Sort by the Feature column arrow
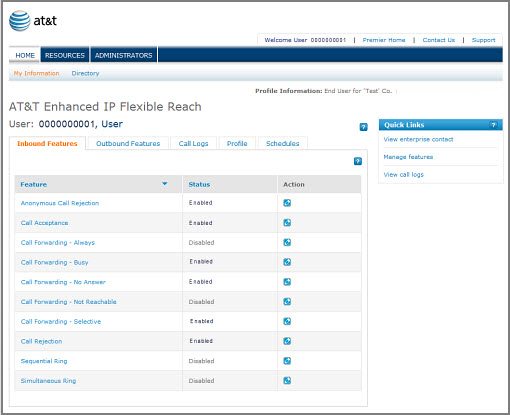Image resolution: width=510 pixels, height=415 pixels. [x=165, y=184]
